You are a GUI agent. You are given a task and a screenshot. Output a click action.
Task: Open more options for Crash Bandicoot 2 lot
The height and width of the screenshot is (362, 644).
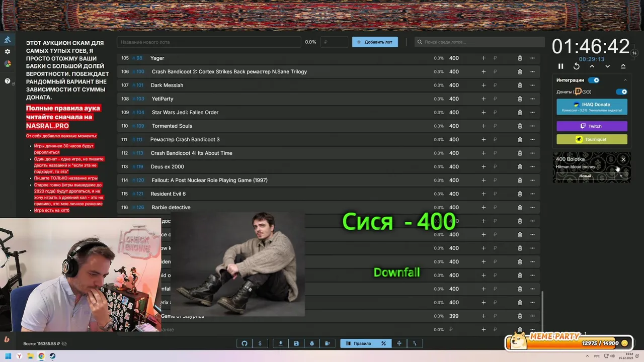tap(532, 72)
